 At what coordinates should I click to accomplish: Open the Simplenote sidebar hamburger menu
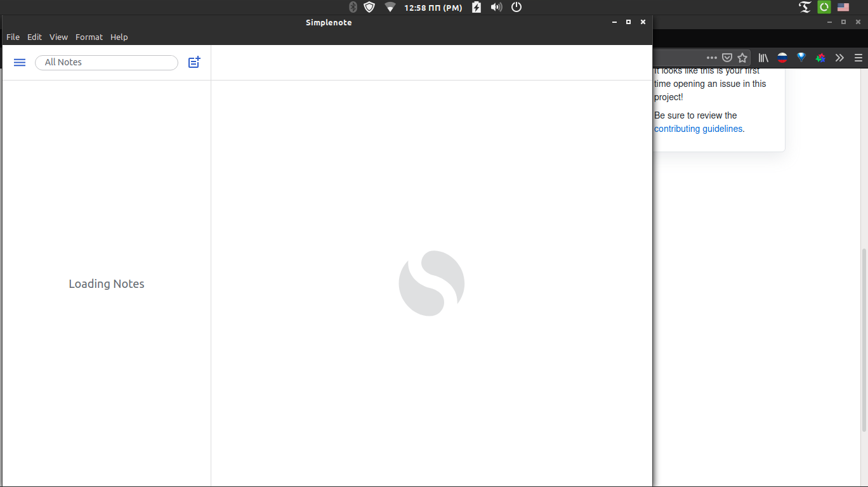coord(20,62)
